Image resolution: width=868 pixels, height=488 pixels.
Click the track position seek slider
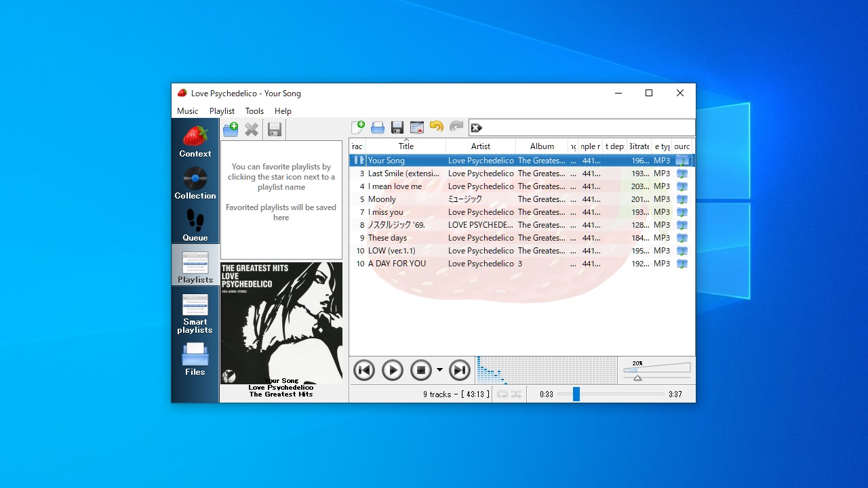click(611, 394)
